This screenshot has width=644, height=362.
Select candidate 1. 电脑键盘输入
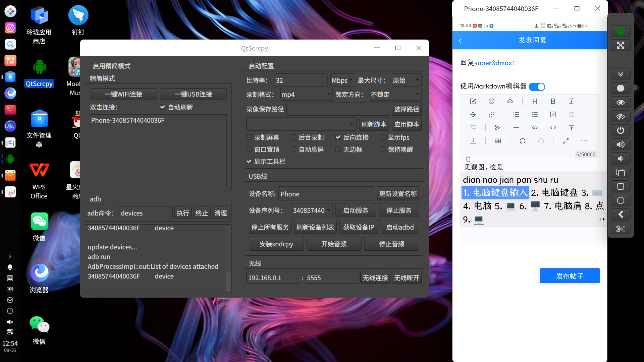pyautogui.click(x=495, y=193)
